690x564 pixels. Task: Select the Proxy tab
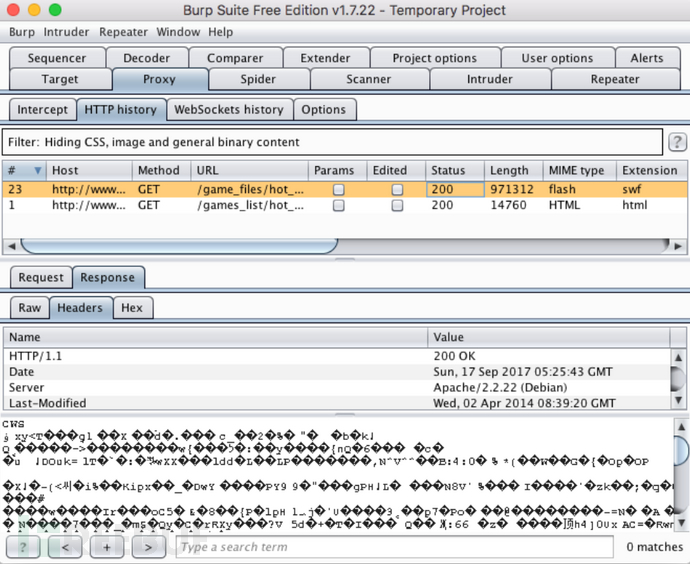point(159,79)
